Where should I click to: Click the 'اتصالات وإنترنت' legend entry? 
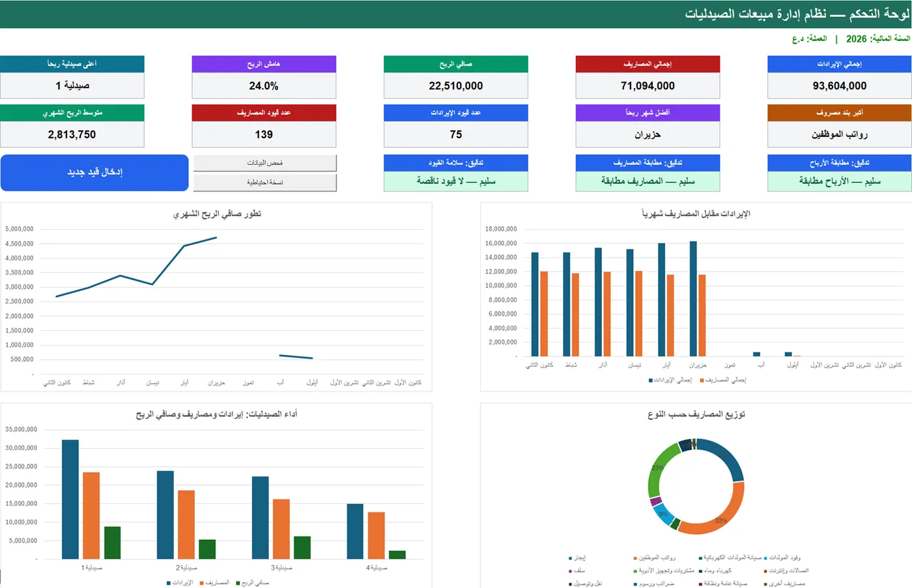click(786, 571)
